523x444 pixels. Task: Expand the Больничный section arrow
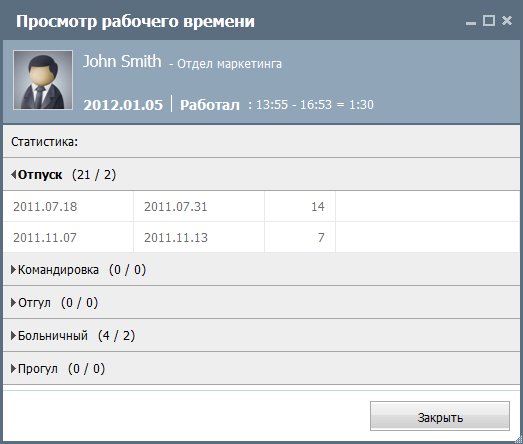pyautogui.click(x=13, y=336)
